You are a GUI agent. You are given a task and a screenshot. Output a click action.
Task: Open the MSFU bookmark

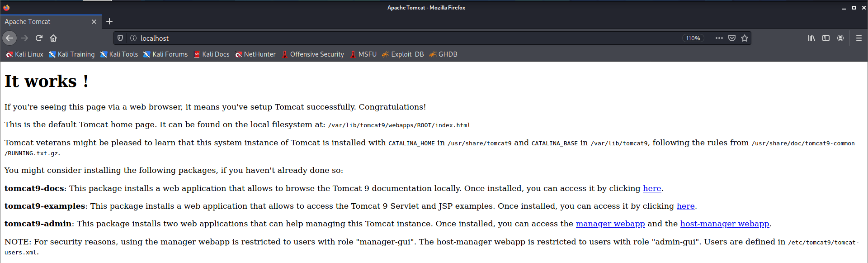[363, 54]
